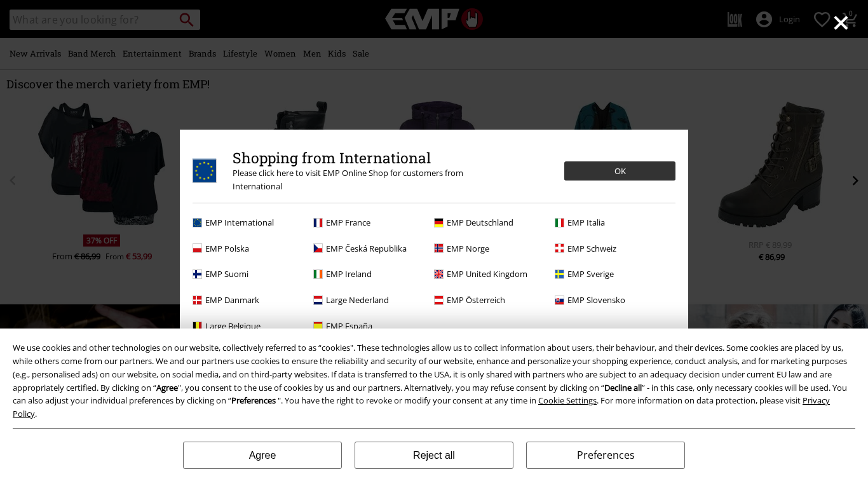
Task: Click the Sweden flag icon
Action: coord(559,274)
